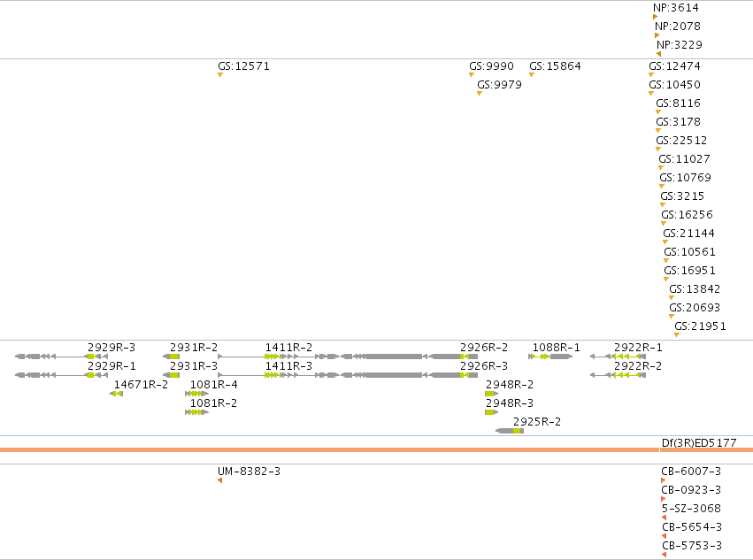Click the triangle marker under GS:15864
This screenshot has height=560, width=753.
[x=532, y=75]
